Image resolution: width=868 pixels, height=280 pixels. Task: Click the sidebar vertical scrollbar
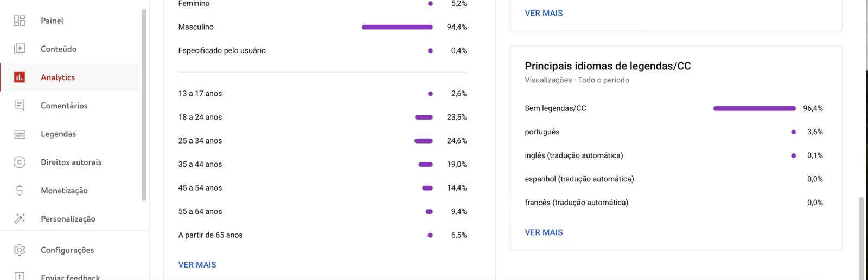[144, 103]
